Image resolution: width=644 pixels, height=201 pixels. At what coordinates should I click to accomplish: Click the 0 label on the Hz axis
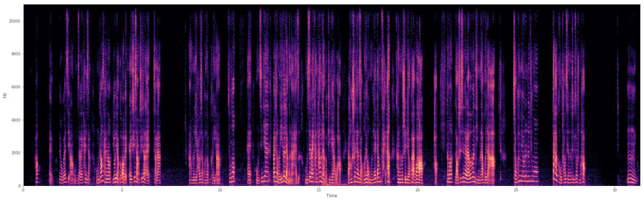point(19,186)
